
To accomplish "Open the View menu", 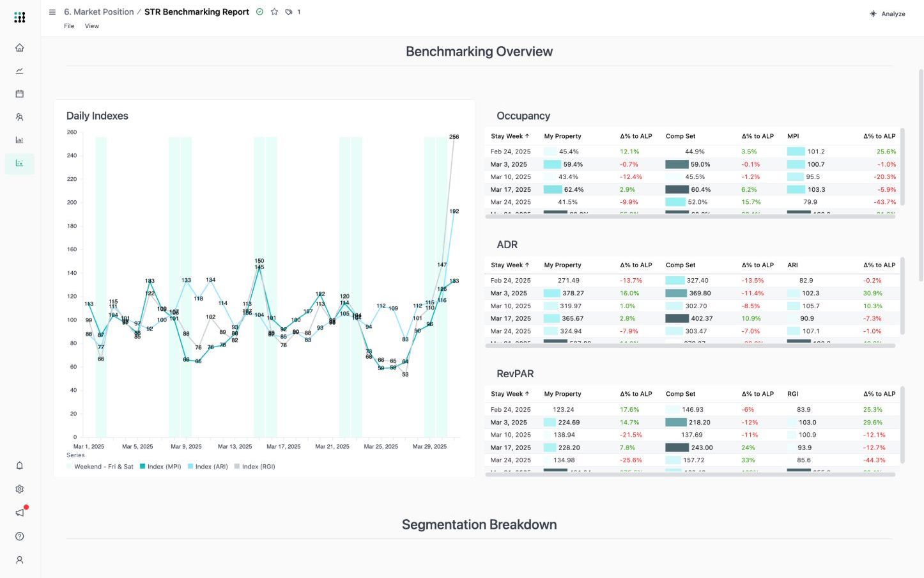I will click(92, 26).
